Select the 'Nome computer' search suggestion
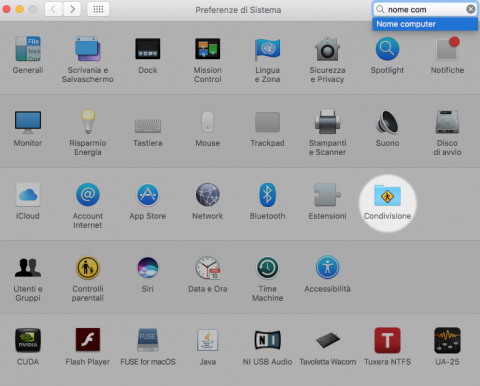The image size is (480, 386). pyautogui.click(x=425, y=24)
